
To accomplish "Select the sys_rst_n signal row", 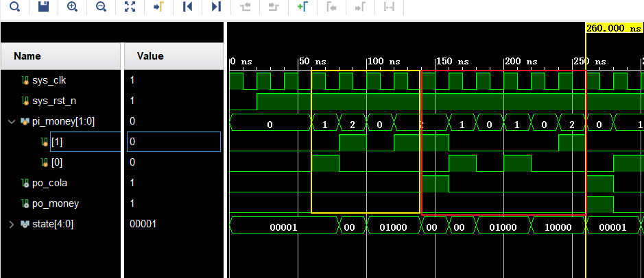I will (x=53, y=101).
